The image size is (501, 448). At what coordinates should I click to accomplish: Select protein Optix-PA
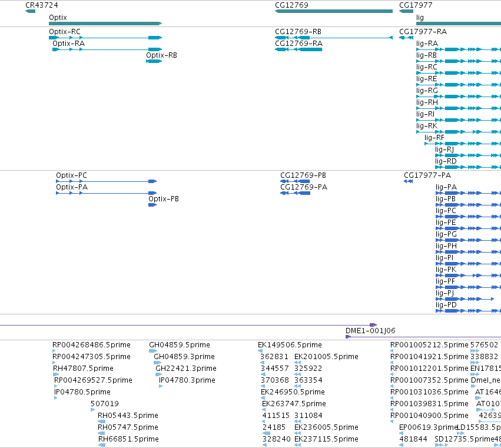click(x=107, y=193)
